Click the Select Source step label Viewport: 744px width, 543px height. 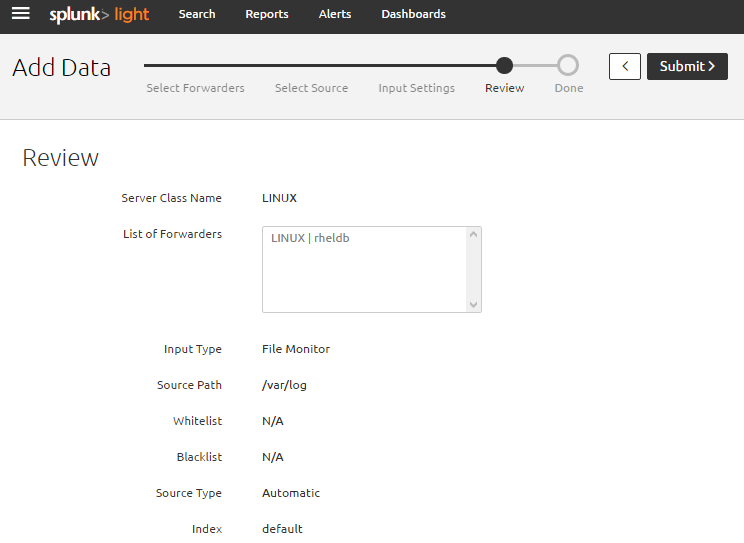click(311, 88)
